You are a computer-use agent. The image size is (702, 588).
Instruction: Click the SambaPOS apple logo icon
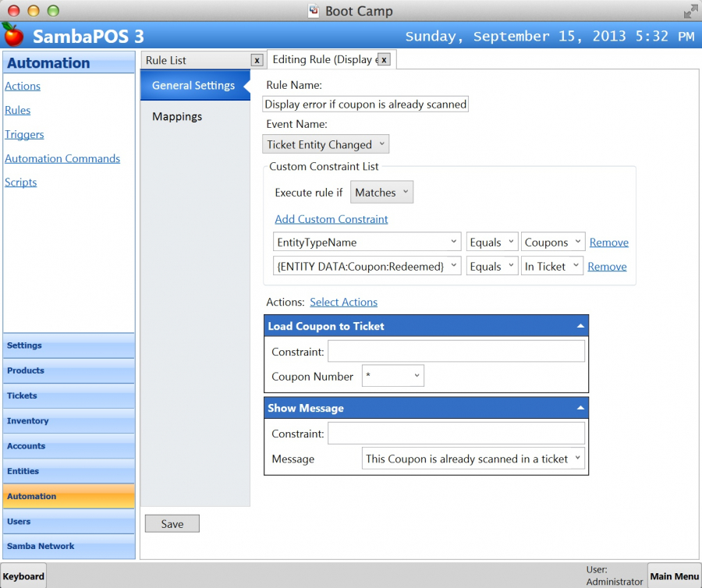click(13, 35)
